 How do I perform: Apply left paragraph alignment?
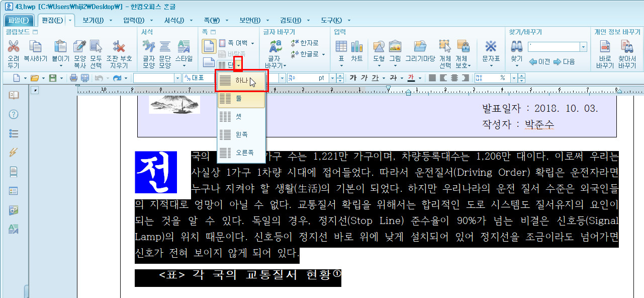coord(443,78)
